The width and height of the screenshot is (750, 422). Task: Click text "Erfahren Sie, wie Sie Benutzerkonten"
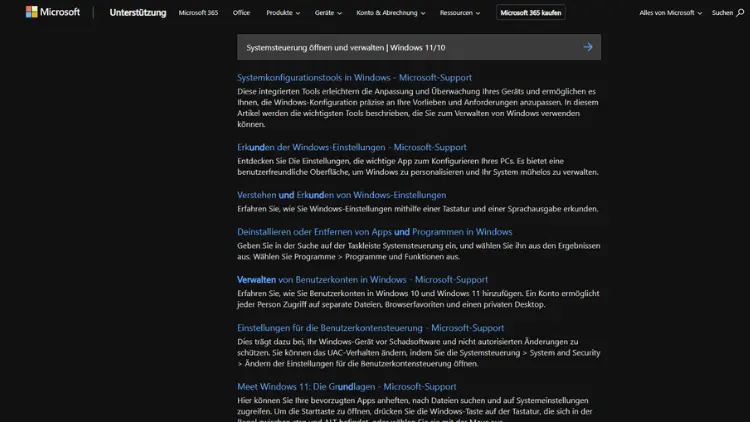click(418, 299)
